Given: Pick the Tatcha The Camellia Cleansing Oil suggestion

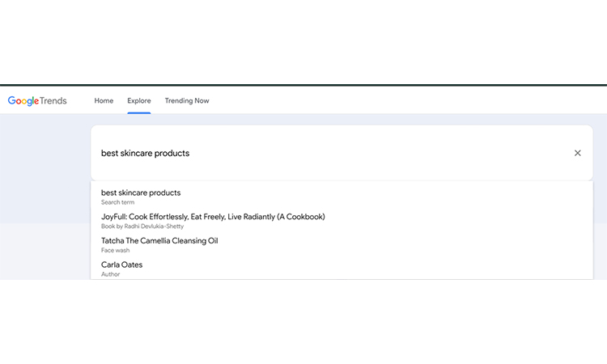Looking at the screenshot, I should (x=342, y=245).
